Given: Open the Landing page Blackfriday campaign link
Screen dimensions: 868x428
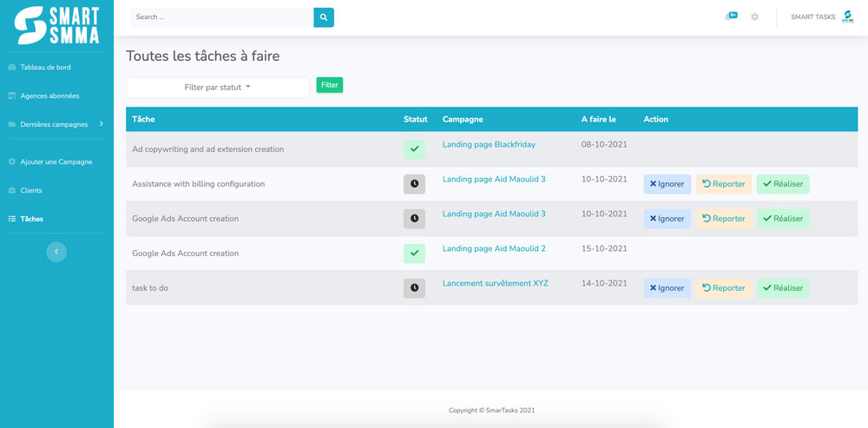Looking at the screenshot, I should pyautogui.click(x=489, y=145).
